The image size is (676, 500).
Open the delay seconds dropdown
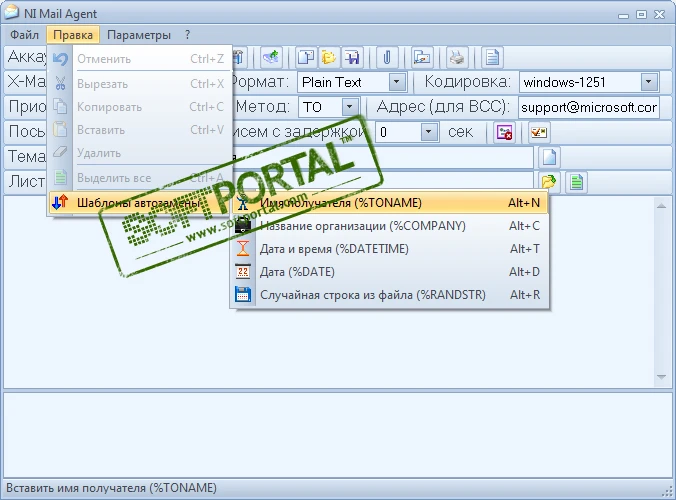click(429, 132)
